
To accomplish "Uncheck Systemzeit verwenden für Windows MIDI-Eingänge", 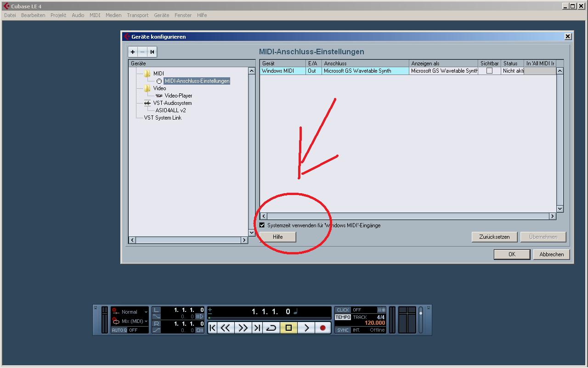I will (x=262, y=225).
